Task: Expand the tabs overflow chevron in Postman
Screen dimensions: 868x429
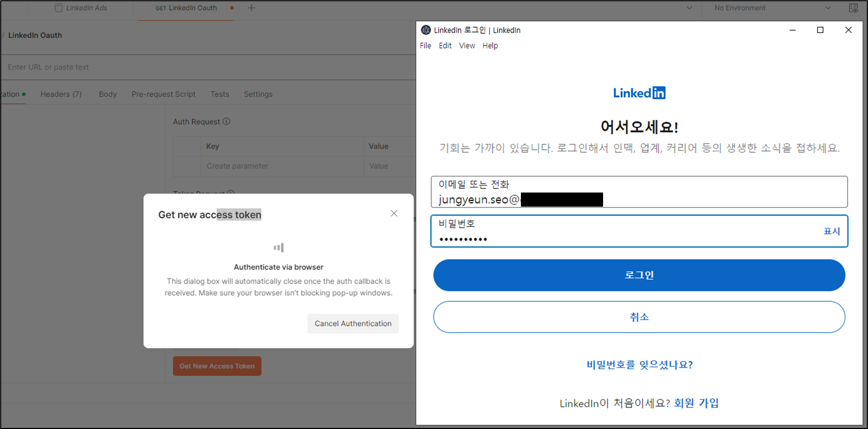Action: (x=689, y=8)
